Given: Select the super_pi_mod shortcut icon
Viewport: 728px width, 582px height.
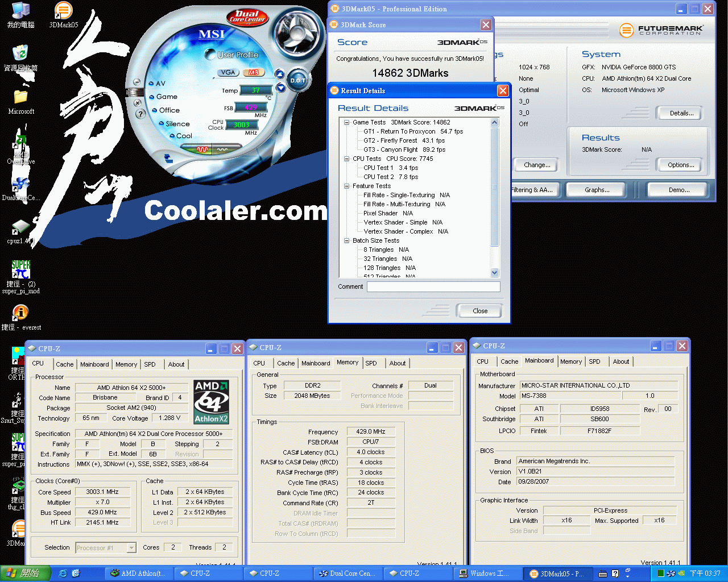Looking at the screenshot, I should pyautogui.click(x=20, y=277).
